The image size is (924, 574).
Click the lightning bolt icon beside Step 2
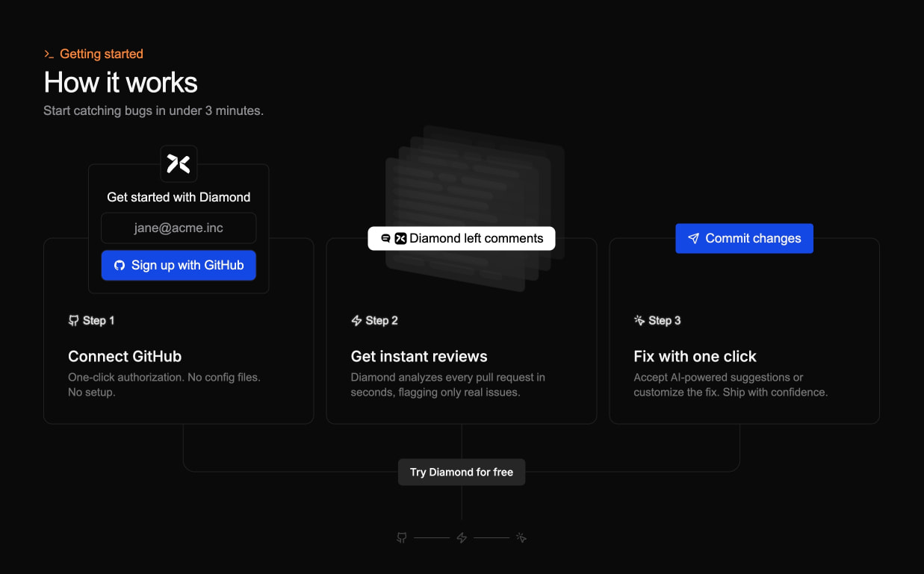pos(356,320)
